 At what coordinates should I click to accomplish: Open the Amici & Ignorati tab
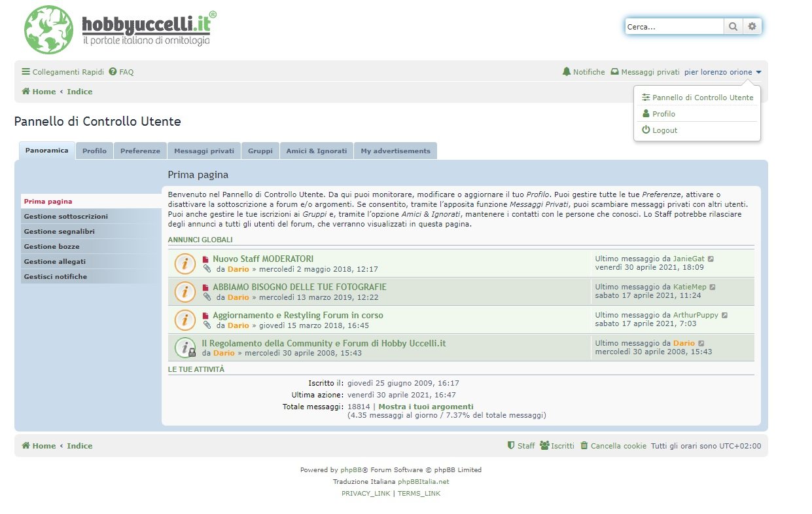tap(317, 151)
